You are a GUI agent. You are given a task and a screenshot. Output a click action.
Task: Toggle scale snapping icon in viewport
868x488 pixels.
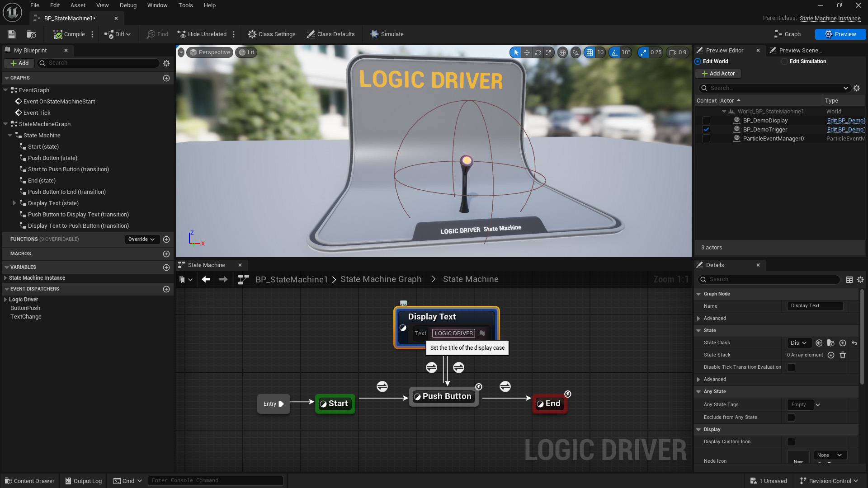pyautogui.click(x=643, y=52)
